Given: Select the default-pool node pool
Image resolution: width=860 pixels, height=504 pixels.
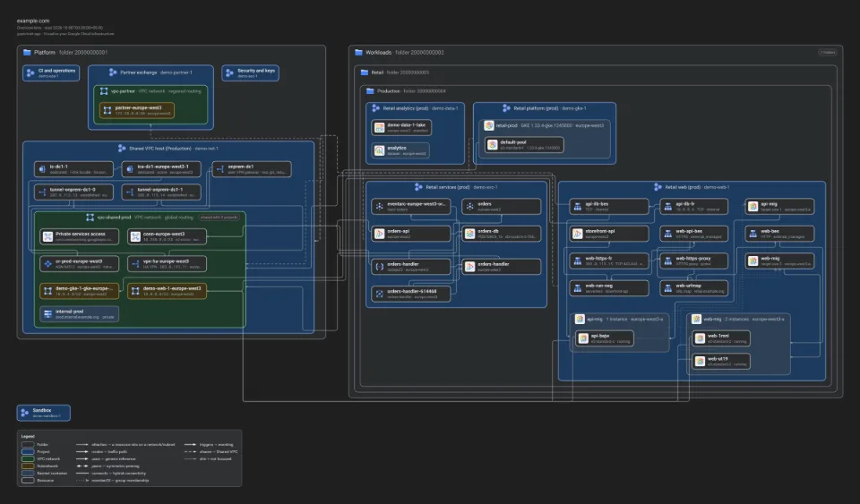Looking at the screenshot, I should point(524,145).
